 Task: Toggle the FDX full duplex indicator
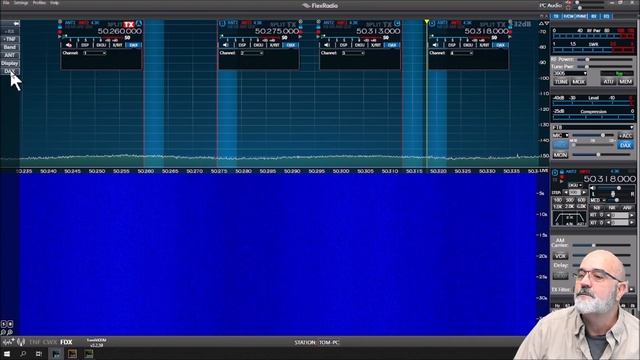[66, 342]
